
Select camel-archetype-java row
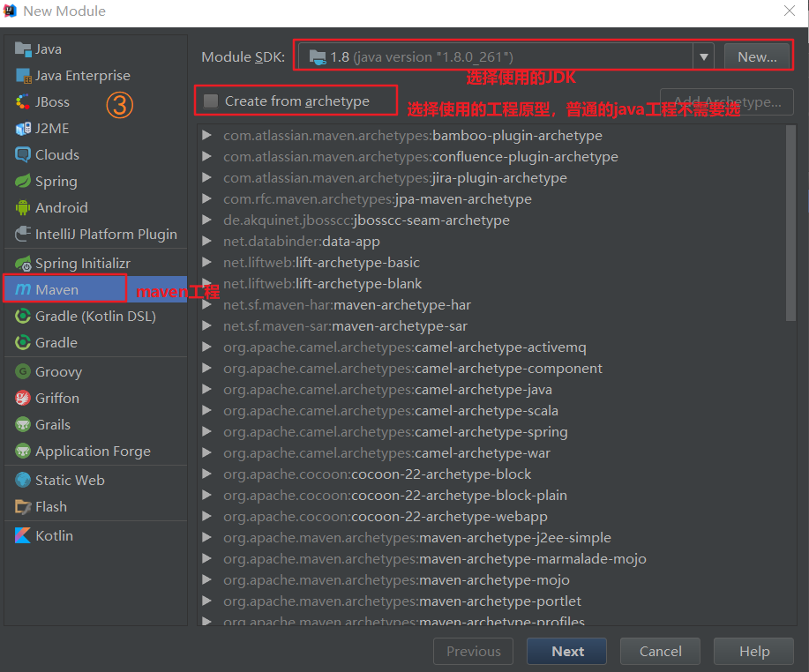click(x=491, y=389)
